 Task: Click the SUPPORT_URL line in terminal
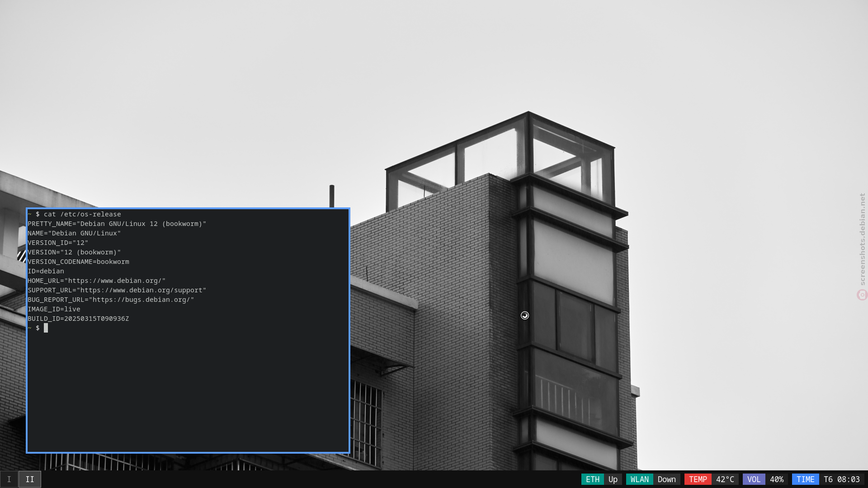click(117, 290)
